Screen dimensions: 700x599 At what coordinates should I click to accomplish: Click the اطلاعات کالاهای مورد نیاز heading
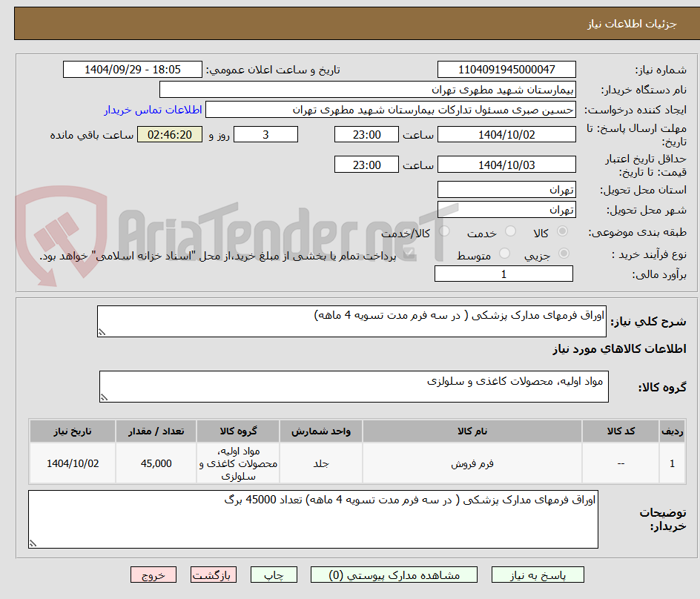tap(620, 348)
